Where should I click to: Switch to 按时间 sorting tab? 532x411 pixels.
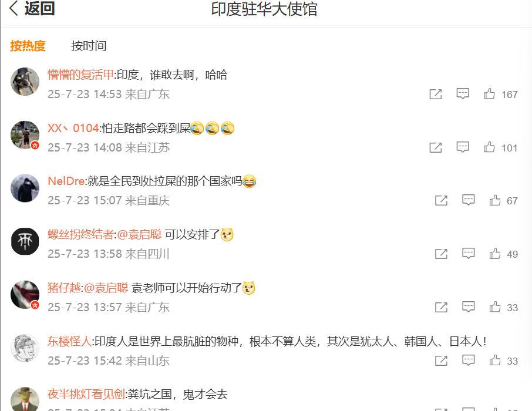click(89, 46)
